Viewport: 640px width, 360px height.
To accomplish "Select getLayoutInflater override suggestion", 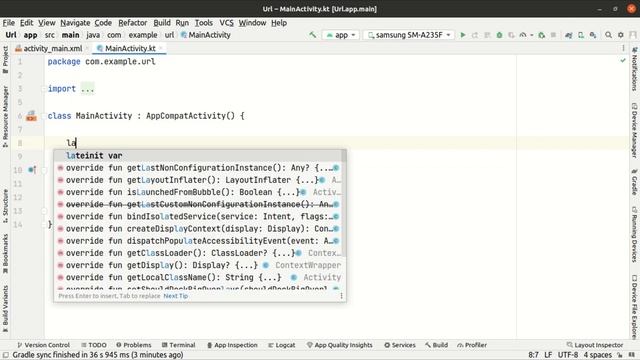I will tap(198, 180).
